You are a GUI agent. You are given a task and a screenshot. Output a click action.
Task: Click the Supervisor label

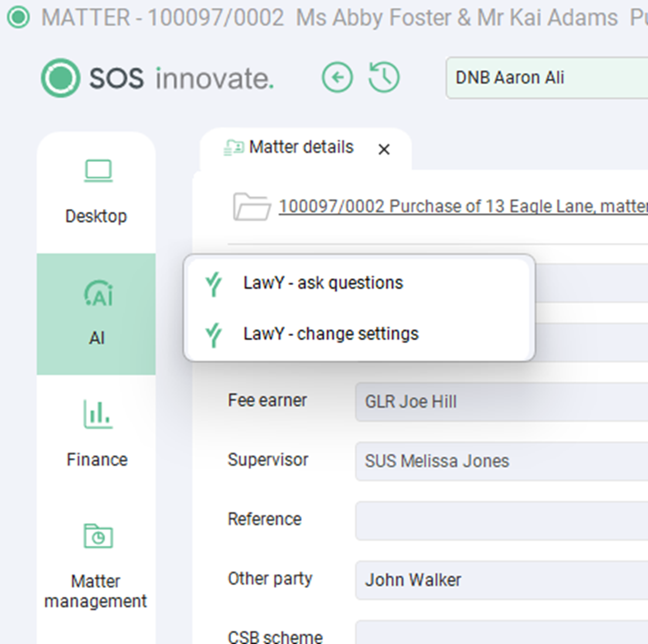coord(268,460)
